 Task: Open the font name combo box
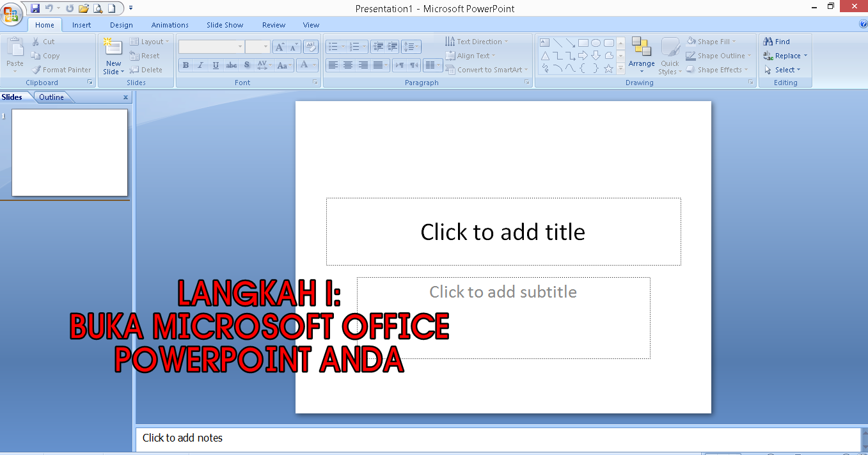coord(212,47)
